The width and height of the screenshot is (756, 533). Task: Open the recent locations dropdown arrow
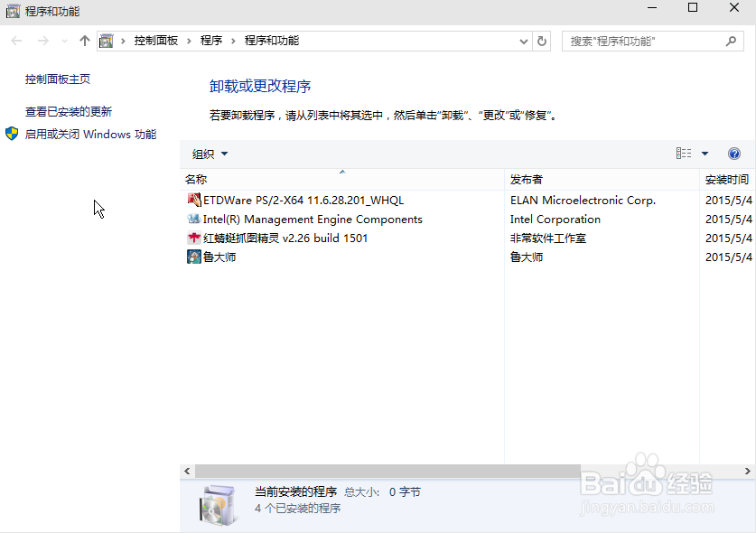(x=64, y=42)
